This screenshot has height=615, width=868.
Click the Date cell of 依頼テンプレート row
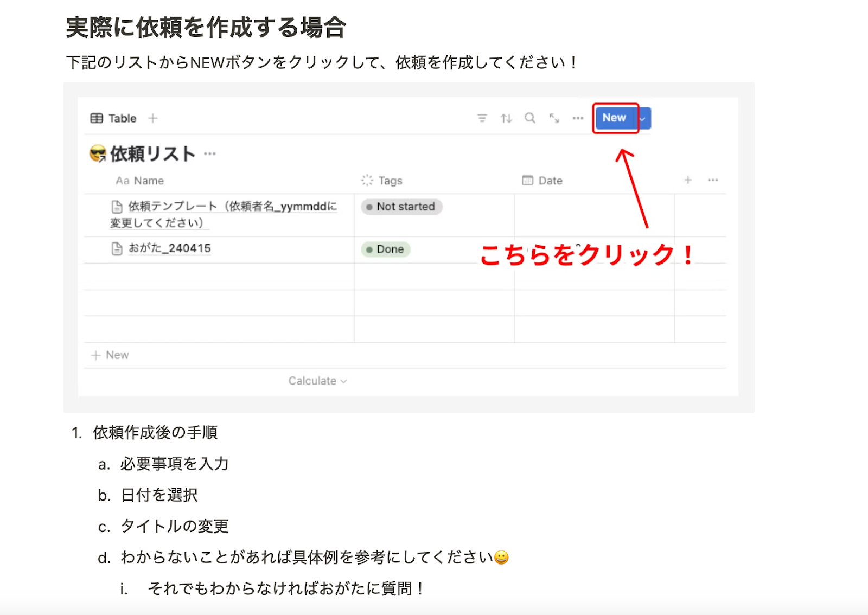pos(595,215)
